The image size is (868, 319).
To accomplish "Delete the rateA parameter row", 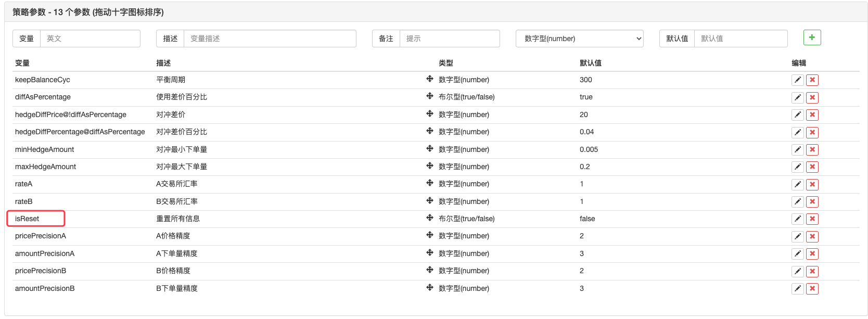I will [x=812, y=184].
